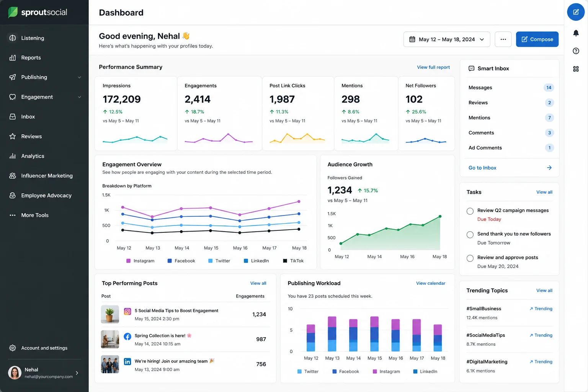This screenshot has height=392, width=588.
Task: Click View all in Tasks
Action: pos(544,192)
